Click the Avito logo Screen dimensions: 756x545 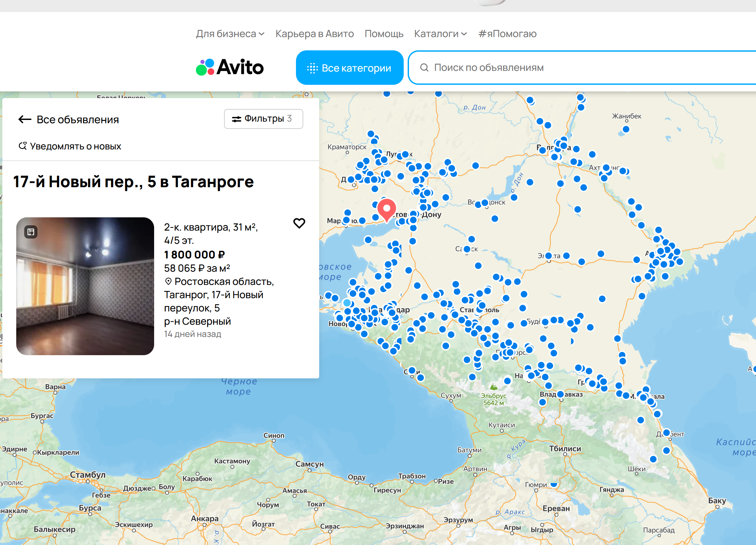230,67
